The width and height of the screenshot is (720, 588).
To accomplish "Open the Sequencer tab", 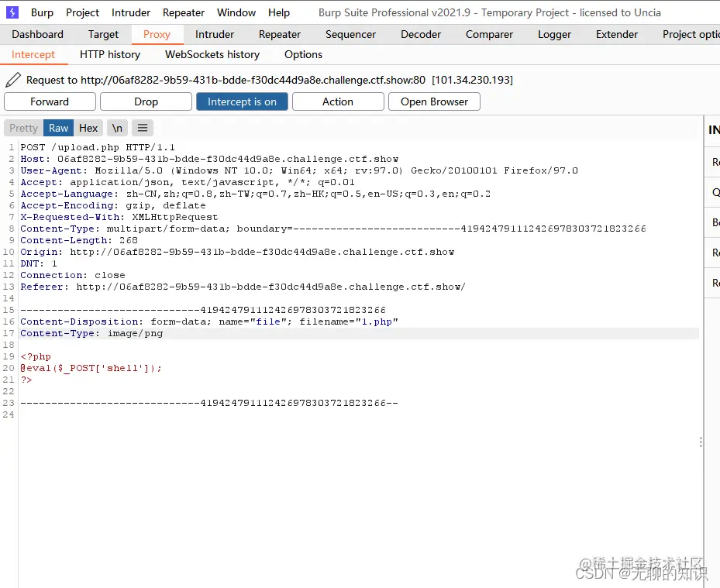I will (350, 34).
